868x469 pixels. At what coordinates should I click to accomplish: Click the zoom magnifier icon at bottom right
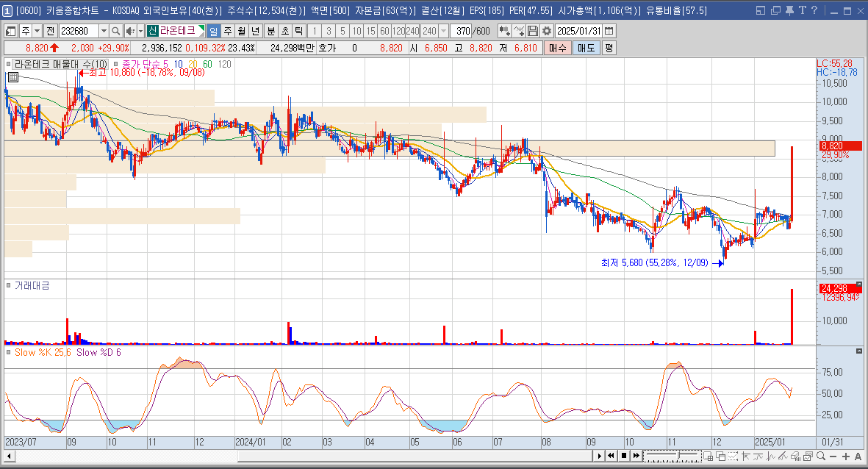[821, 457]
